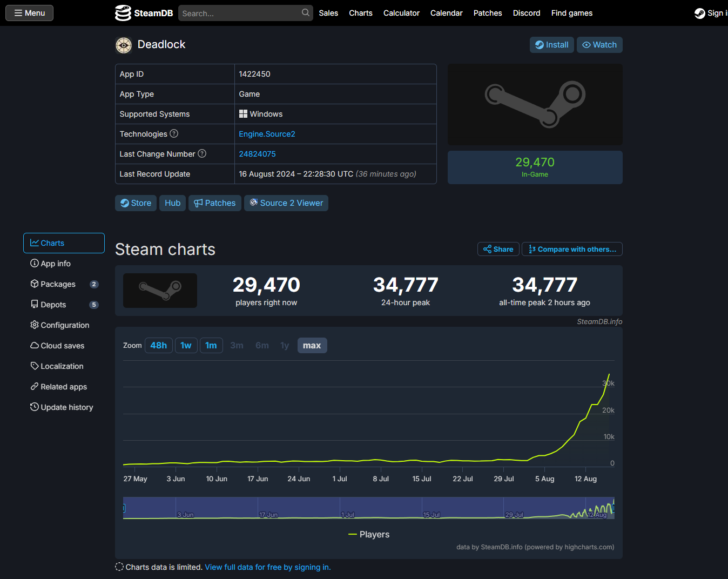
Task: Open the Hub button
Action: coord(172,203)
